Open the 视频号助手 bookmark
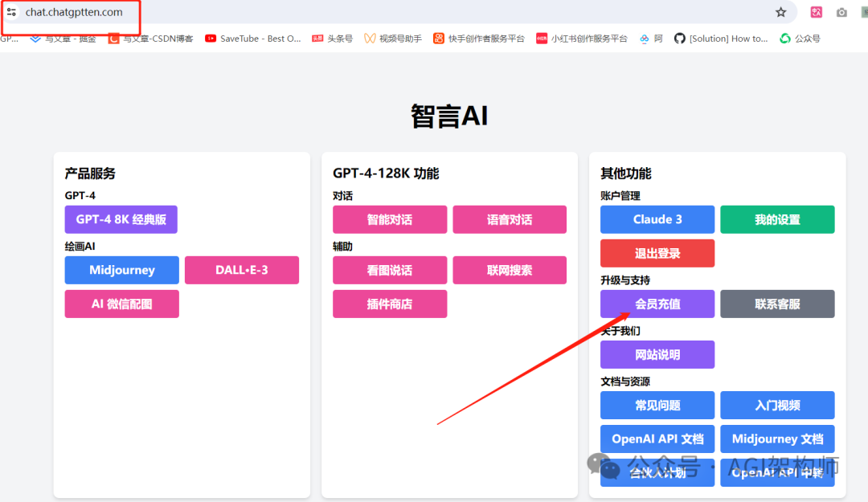The width and height of the screenshot is (868, 502). (x=393, y=39)
